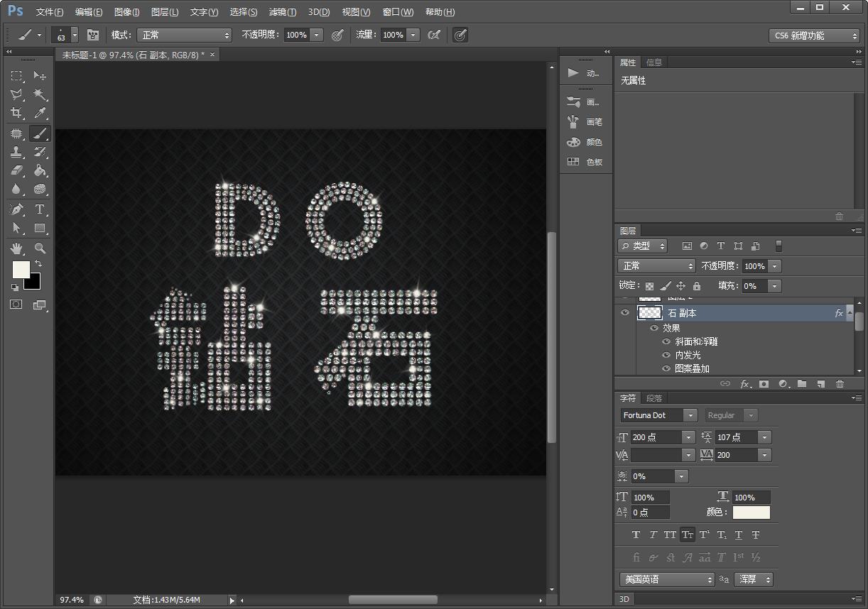
Task: Select the Horizontal Type tool
Action: [x=40, y=209]
